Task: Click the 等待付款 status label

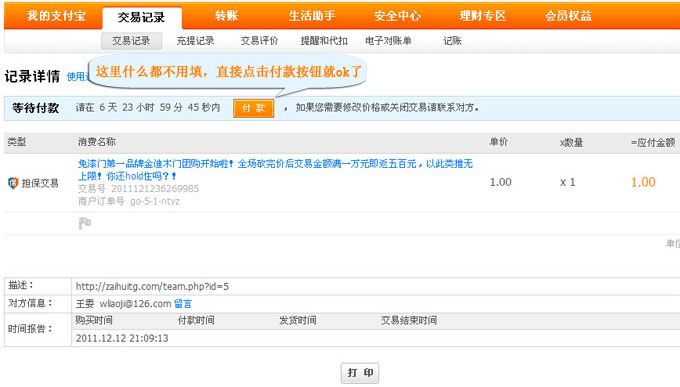Action: pos(36,108)
